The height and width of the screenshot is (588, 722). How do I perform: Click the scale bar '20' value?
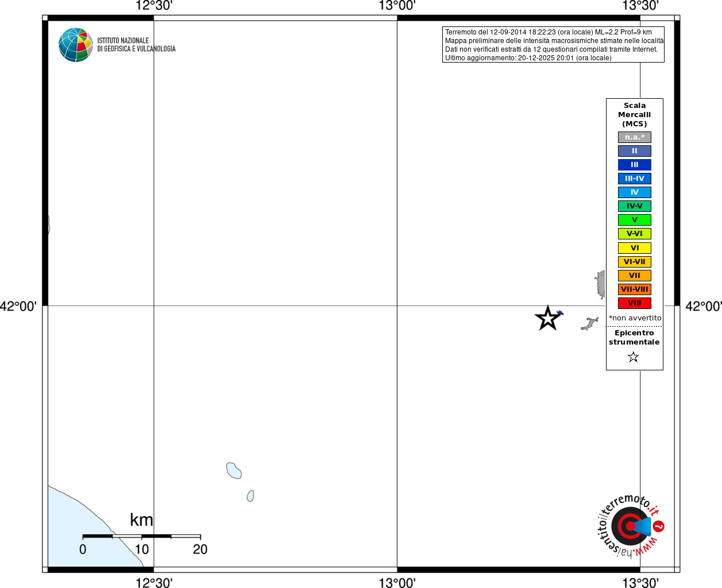pos(200,550)
